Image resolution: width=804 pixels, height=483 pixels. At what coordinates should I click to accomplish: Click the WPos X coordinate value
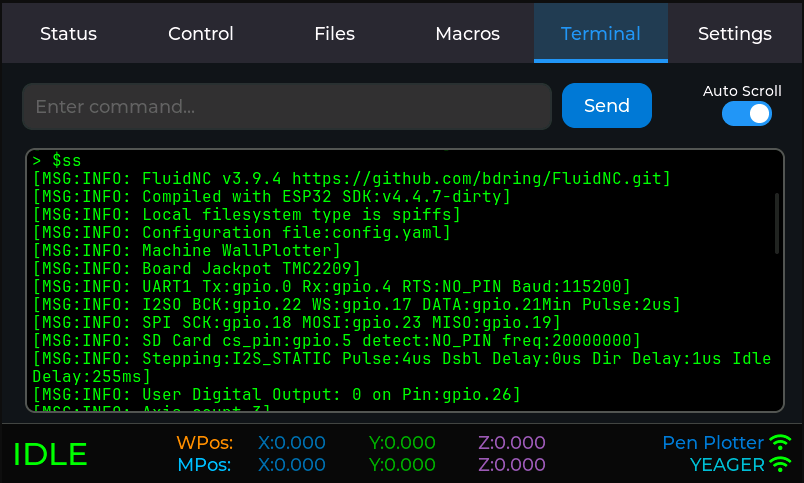pos(292,443)
